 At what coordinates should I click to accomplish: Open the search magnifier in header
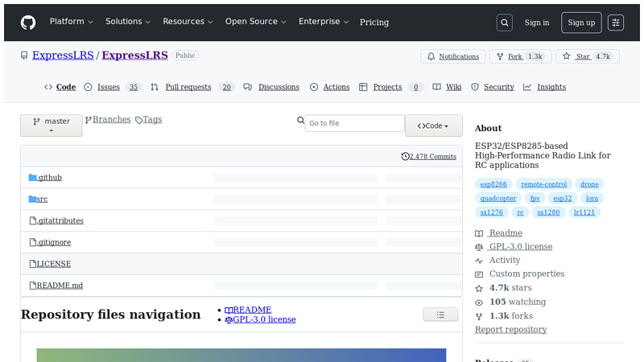505,23
